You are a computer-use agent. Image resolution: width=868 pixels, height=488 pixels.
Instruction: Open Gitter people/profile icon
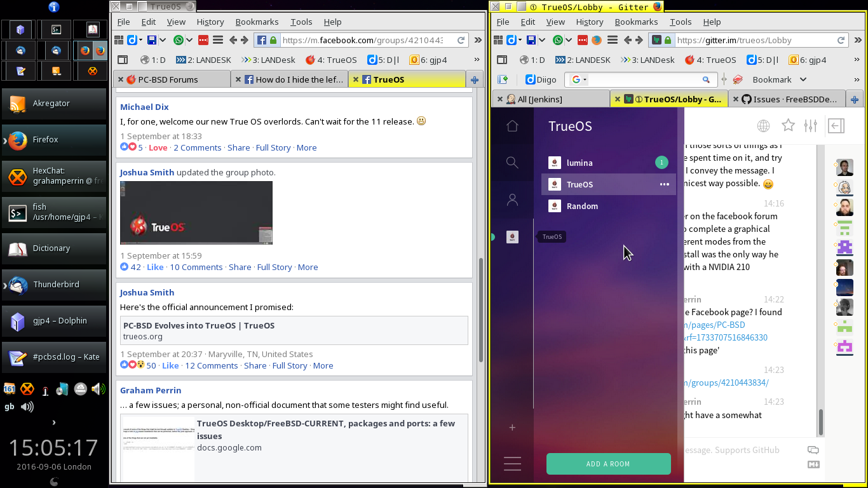(512, 200)
